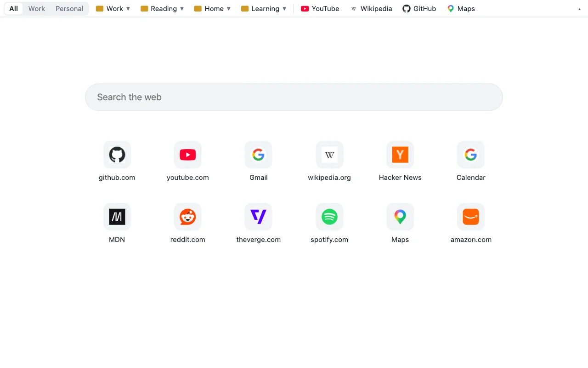The width and height of the screenshot is (588, 368).
Task: Open the Hacker News shortcut icon
Action: point(400,155)
